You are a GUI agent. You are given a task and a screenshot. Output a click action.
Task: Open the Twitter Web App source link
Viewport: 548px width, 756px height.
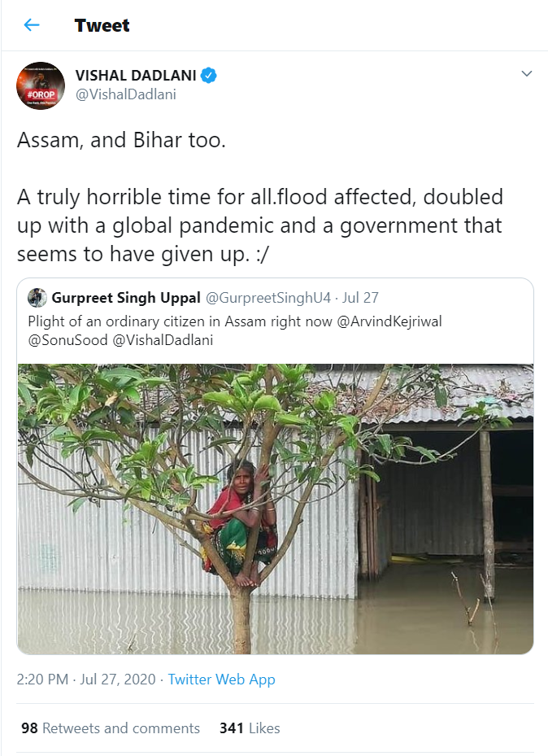tap(221, 680)
